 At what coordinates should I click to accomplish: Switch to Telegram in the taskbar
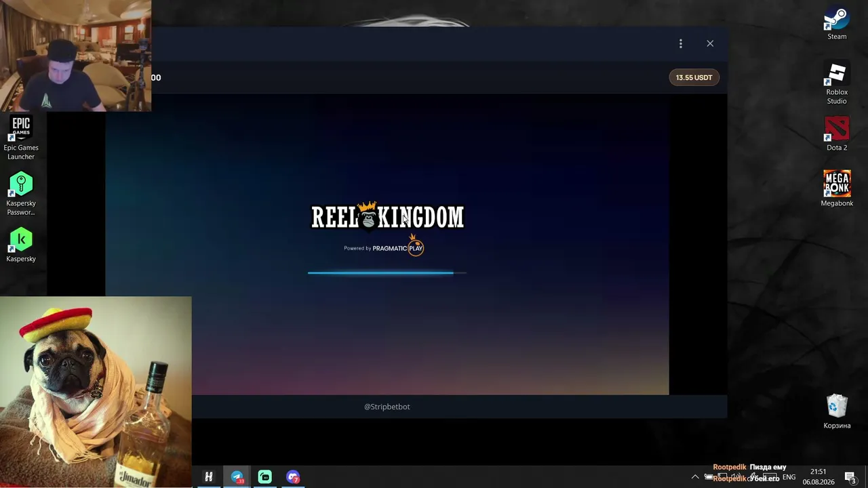click(x=237, y=477)
